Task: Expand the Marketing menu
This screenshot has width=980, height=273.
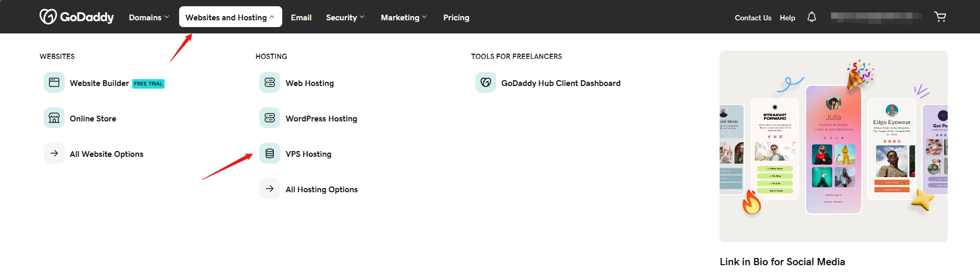Action: (404, 17)
